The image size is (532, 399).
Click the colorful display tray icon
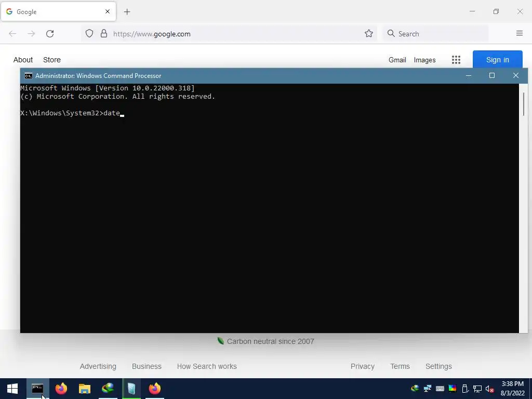click(x=453, y=389)
